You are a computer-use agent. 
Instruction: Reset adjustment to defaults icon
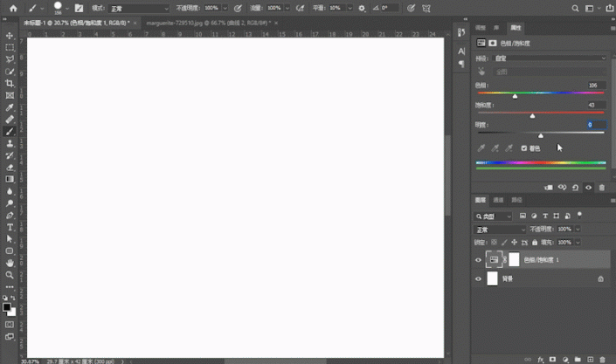(575, 187)
